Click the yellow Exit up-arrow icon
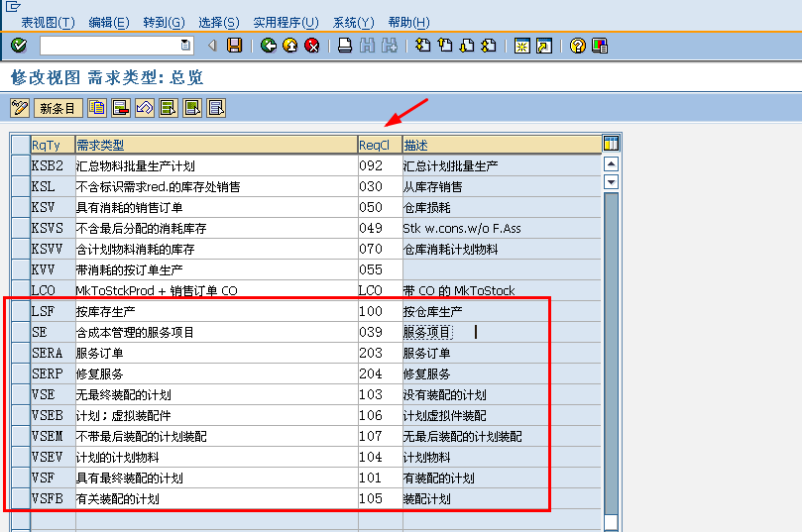This screenshot has width=802, height=532. 290,46
